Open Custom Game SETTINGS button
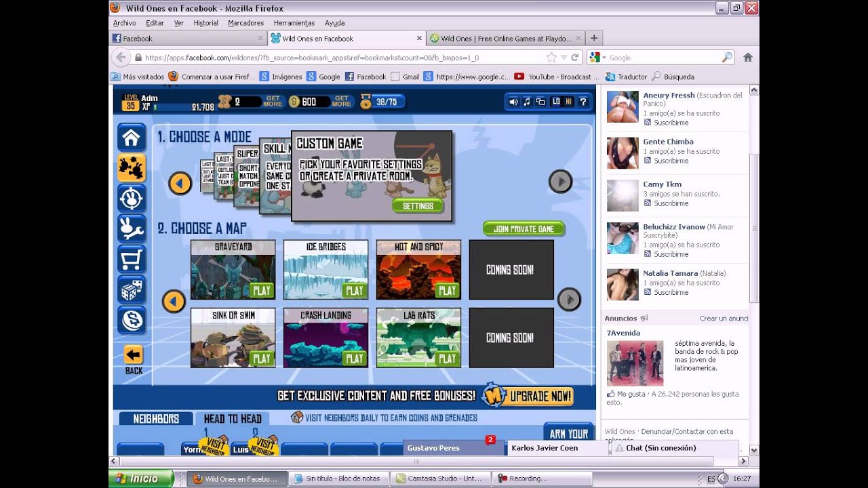Image resolution: width=868 pixels, height=488 pixels. click(418, 206)
